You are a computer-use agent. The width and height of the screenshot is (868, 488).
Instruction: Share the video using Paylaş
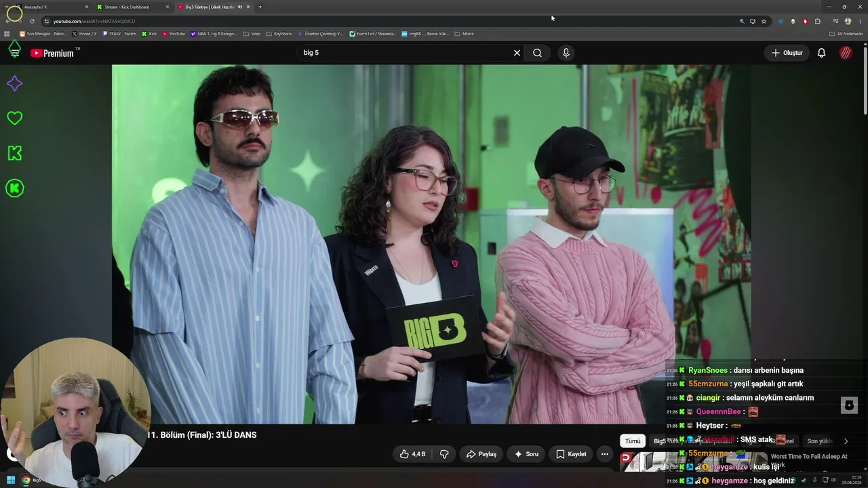[481, 454]
